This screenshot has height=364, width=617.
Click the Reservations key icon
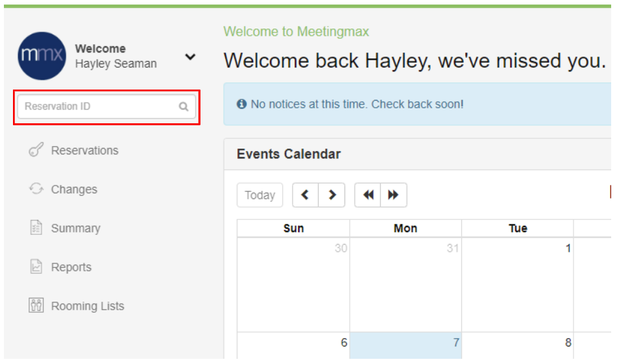(x=36, y=150)
